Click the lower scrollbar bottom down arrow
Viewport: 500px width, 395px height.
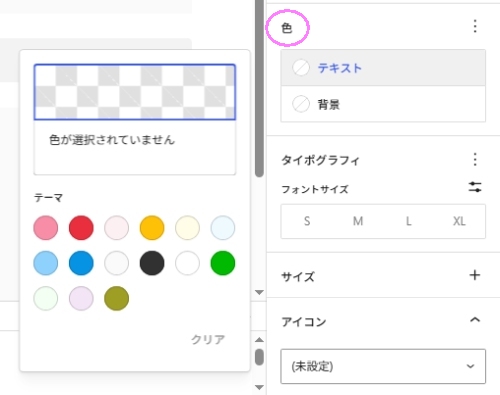[259, 387]
